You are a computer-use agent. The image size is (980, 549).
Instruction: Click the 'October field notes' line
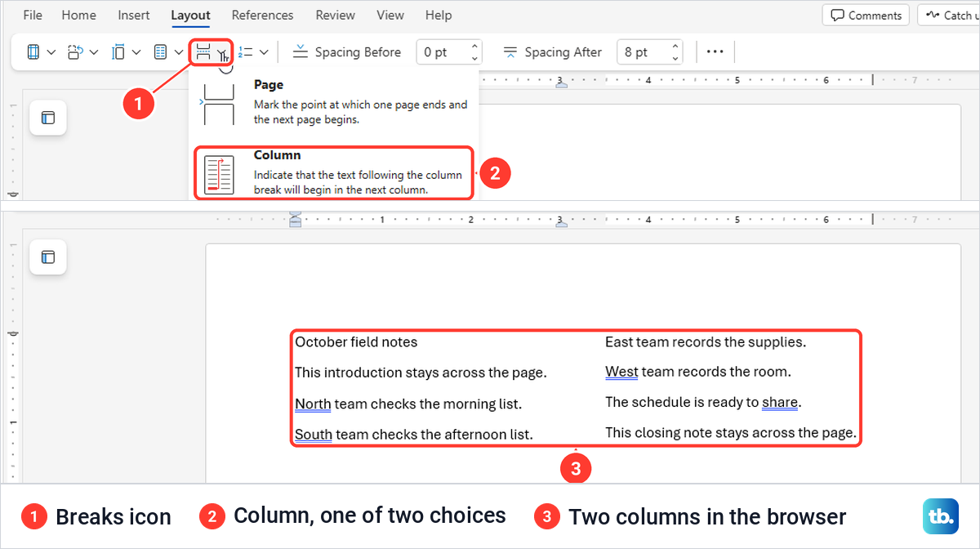(x=356, y=342)
